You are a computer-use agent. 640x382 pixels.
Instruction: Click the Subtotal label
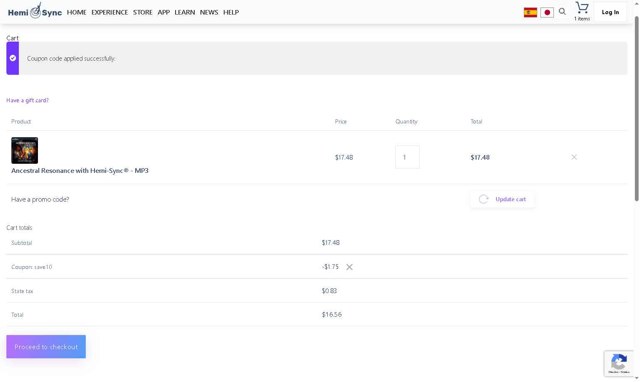pos(21,243)
